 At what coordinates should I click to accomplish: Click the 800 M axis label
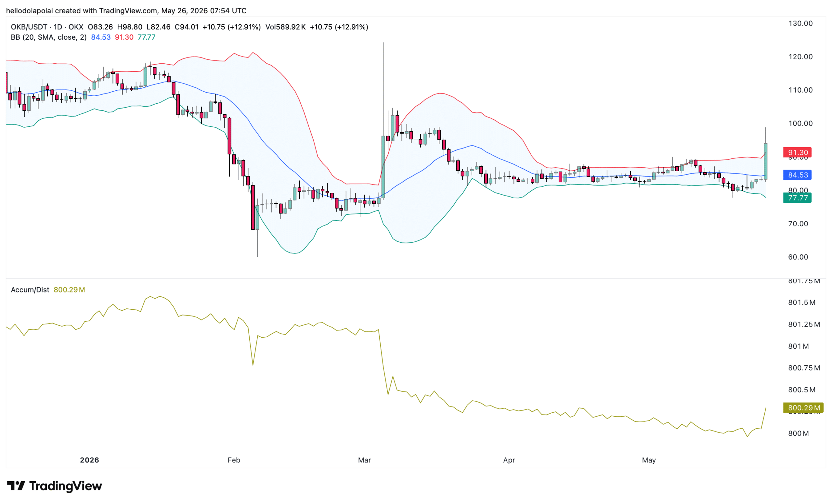[798, 433]
